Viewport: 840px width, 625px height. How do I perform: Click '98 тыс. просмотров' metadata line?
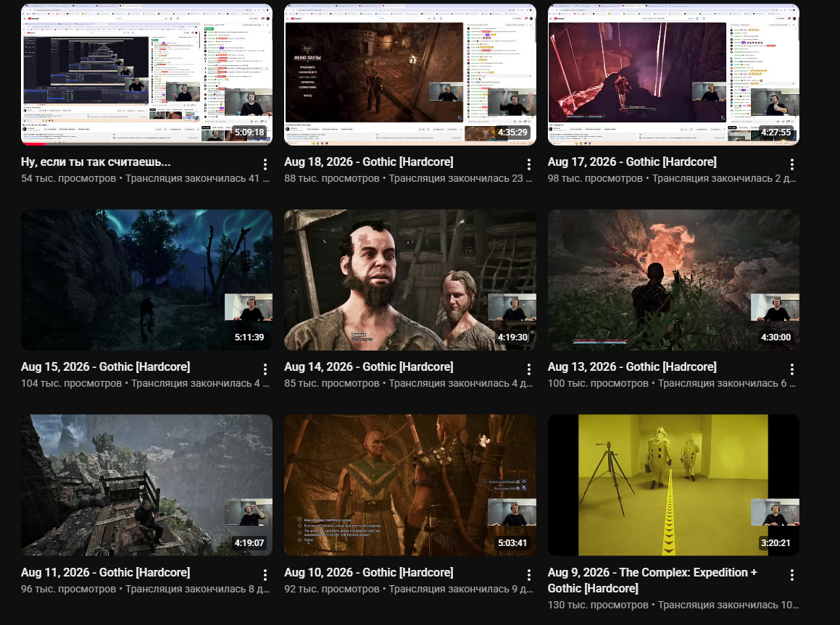click(x=672, y=178)
